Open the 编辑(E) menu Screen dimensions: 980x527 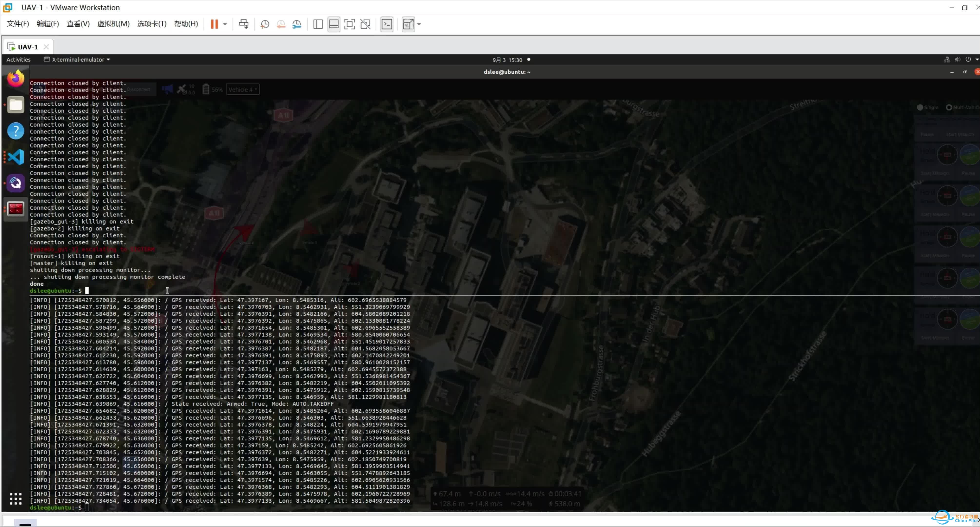coord(48,24)
